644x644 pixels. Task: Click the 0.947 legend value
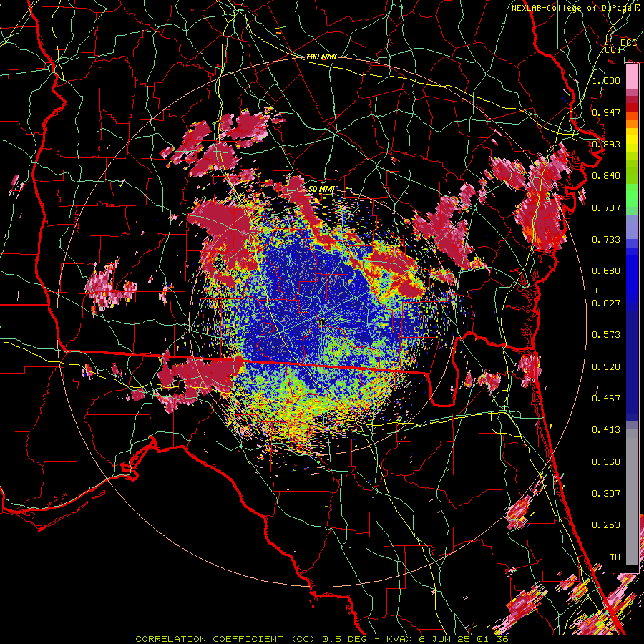pyautogui.click(x=606, y=112)
